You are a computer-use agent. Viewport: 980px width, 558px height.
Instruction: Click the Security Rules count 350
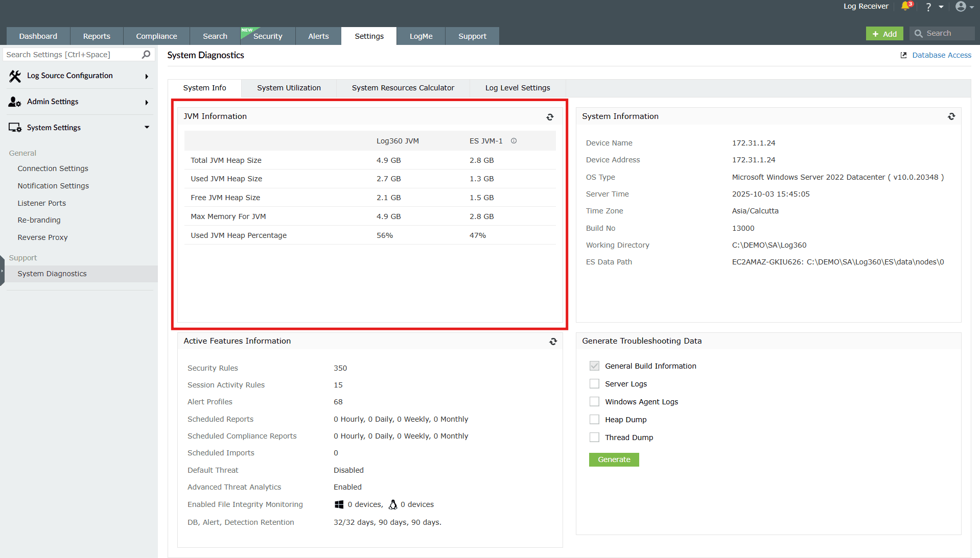[340, 368]
